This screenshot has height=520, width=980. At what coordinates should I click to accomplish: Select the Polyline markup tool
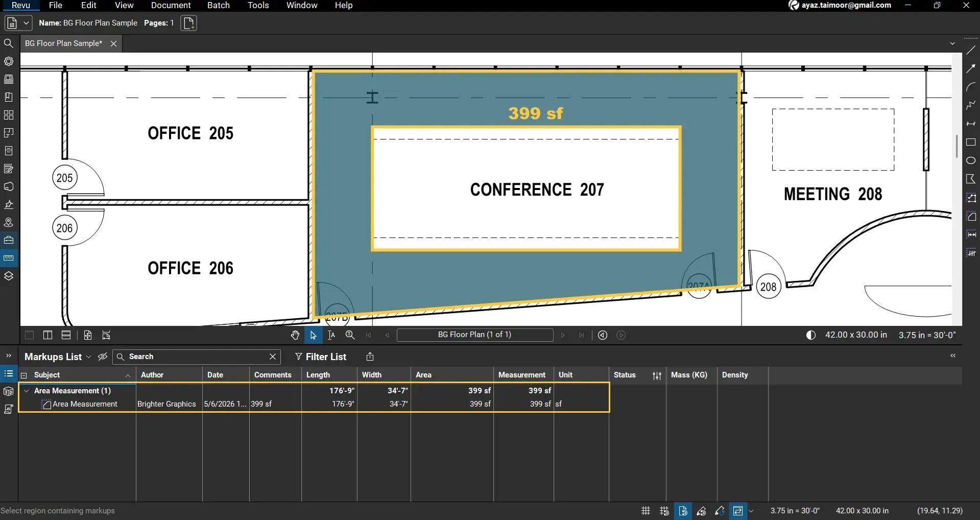[971, 105]
